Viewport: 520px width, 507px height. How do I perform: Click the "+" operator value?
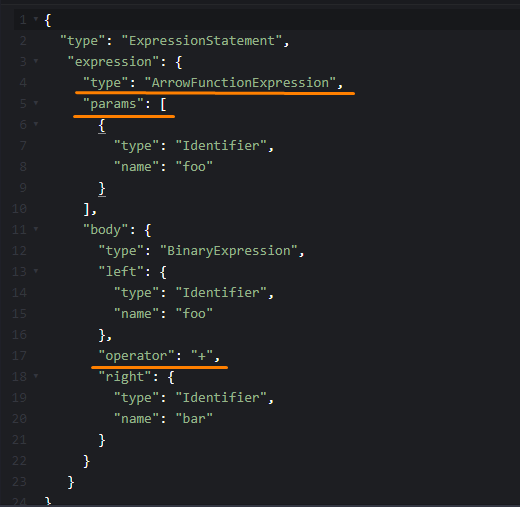[x=202, y=356]
